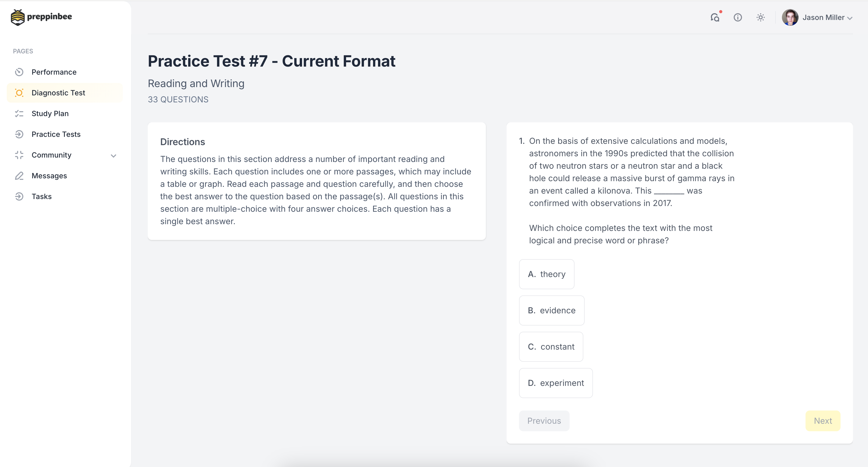Click the Study Plan checklist icon

tap(19, 114)
